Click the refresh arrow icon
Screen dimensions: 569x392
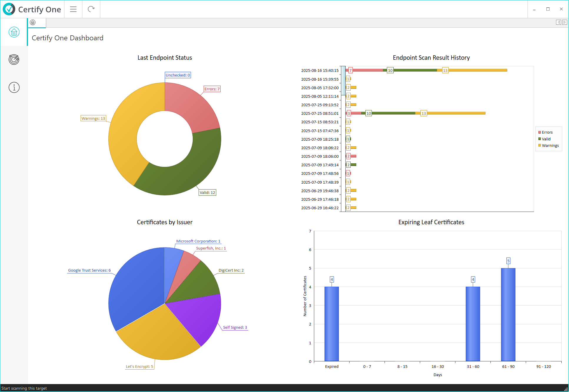coord(91,9)
